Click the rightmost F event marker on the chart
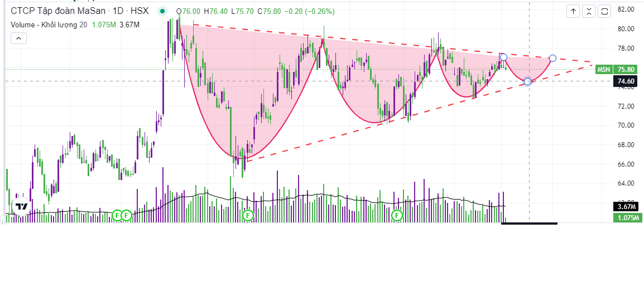This screenshot has height=301, width=644. tap(397, 215)
